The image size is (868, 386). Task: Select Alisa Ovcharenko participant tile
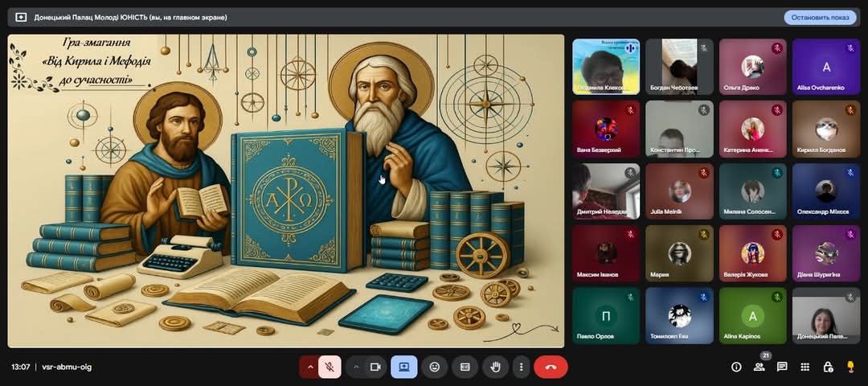pos(825,67)
